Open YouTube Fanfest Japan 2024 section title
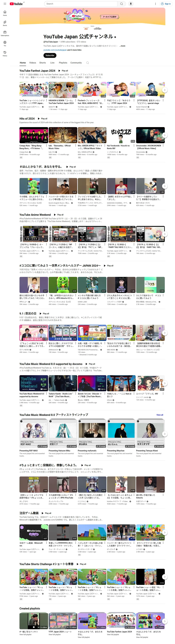Image resolution: width=175 pixels, height=644 pixels. (37, 71)
